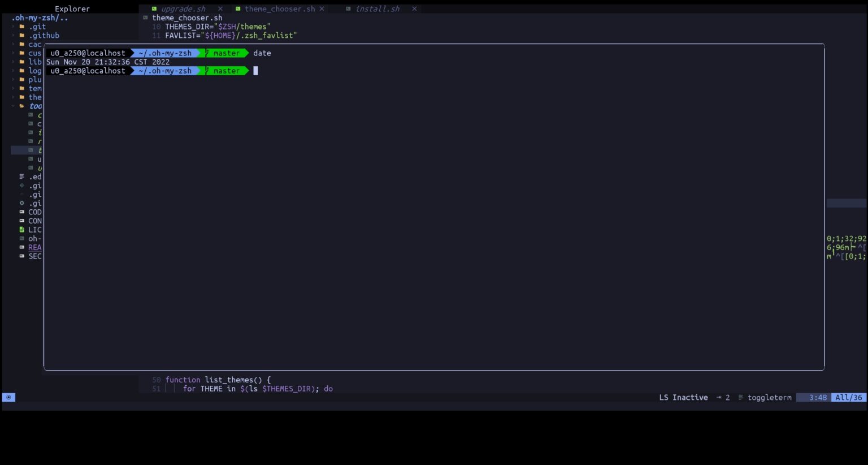Click the indent-style icon next to toggleterm

740,397
